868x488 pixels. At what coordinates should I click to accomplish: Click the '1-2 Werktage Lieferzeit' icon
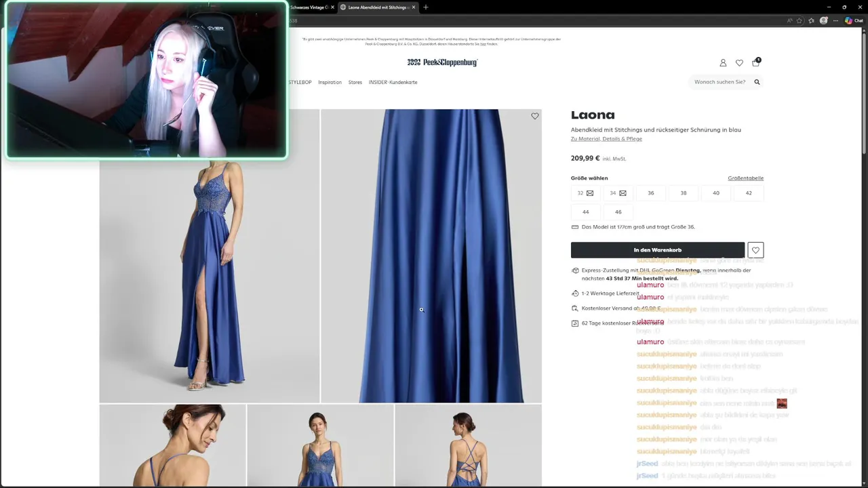[x=575, y=293]
